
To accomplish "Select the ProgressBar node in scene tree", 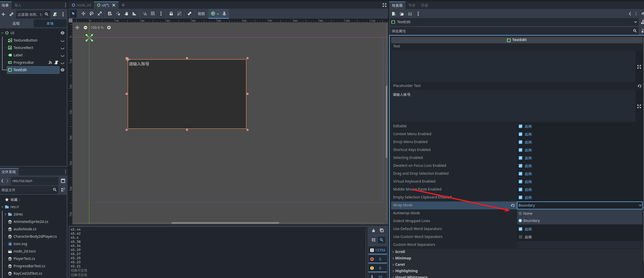I will [x=23, y=62].
